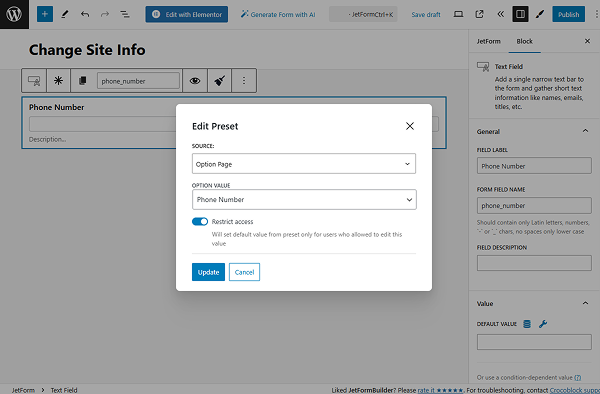Edit the Field Label input

pyautogui.click(x=534, y=166)
